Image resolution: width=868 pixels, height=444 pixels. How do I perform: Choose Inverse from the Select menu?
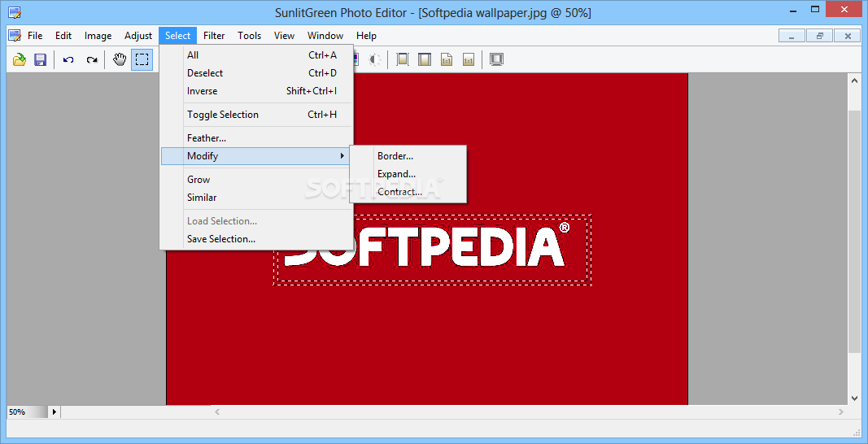click(256, 91)
